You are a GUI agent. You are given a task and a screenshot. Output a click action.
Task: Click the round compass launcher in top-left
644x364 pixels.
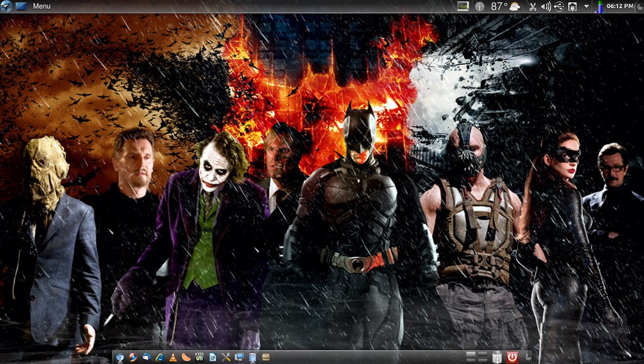click(x=6, y=6)
